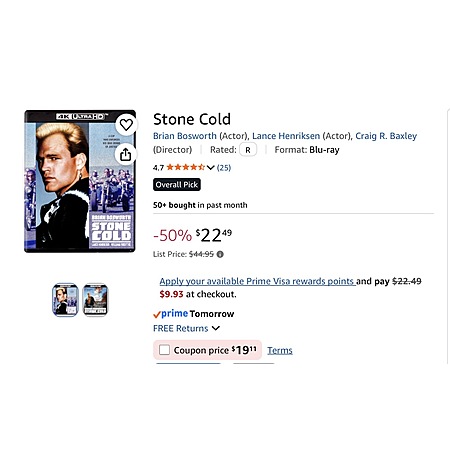Show the list price info icon

(x=220, y=254)
